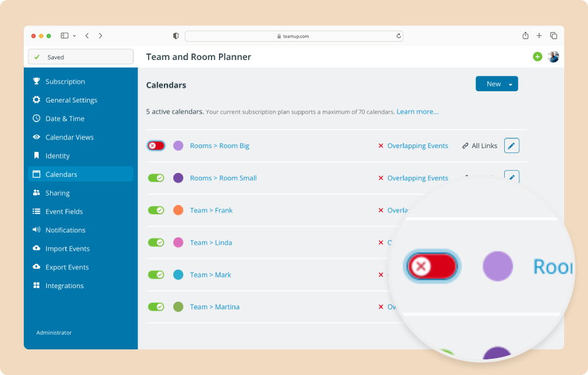Follow the Learn more link

pyautogui.click(x=417, y=112)
